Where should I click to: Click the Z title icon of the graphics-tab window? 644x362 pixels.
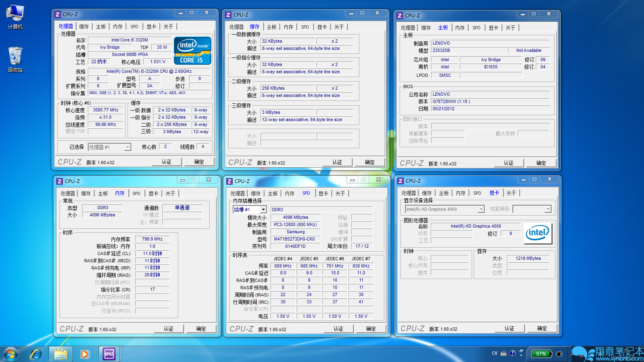pos(401,181)
